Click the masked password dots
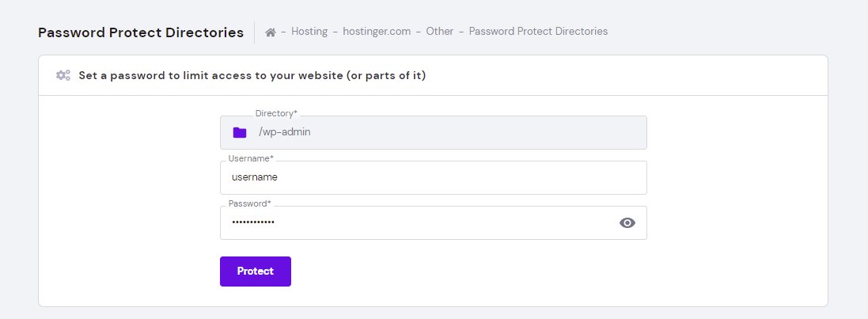868x319 pixels. coord(253,223)
